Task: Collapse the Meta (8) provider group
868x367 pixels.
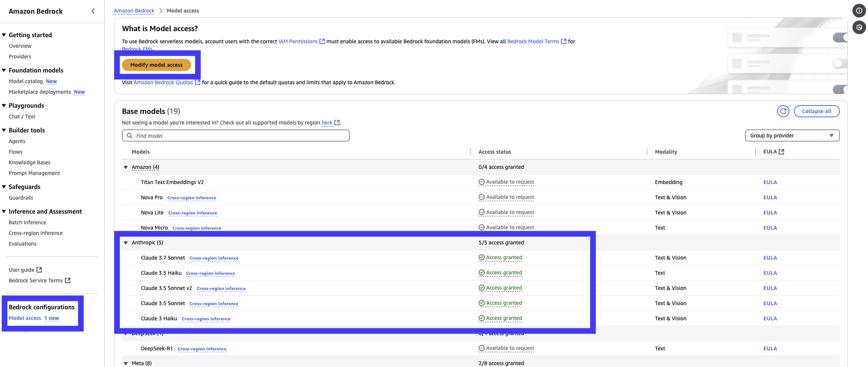Action: pyautogui.click(x=126, y=364)
